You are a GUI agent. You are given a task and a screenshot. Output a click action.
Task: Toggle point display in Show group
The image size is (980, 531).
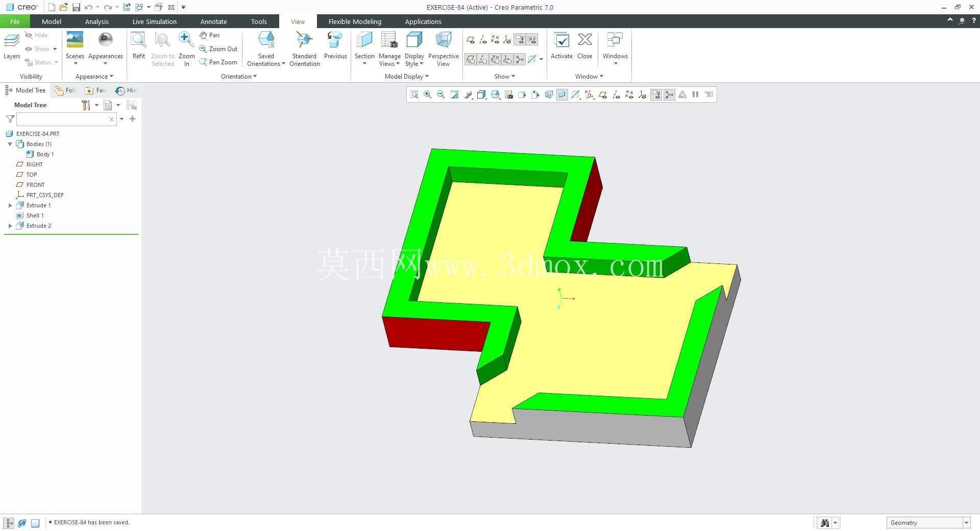[495, 39]
